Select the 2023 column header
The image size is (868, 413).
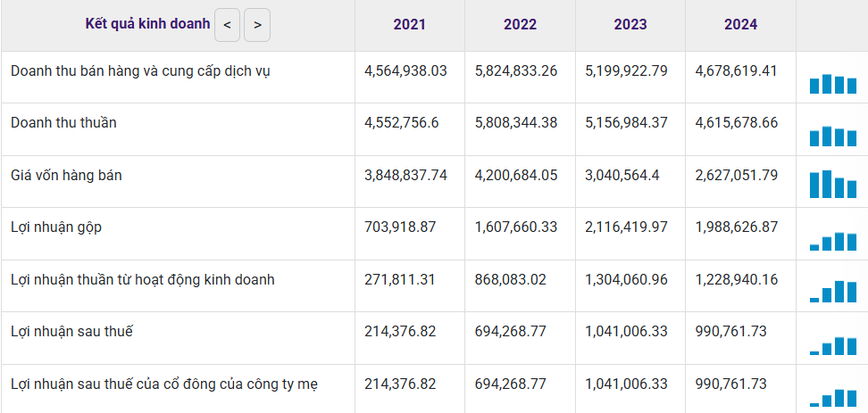point(630,25)
